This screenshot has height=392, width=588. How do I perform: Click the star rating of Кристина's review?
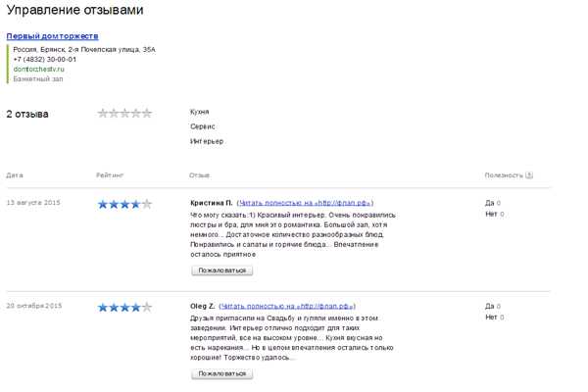[x=124, y=204]
